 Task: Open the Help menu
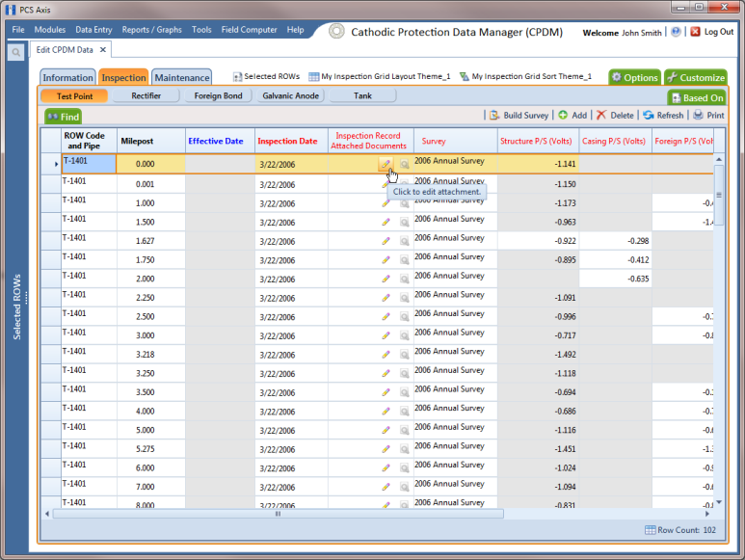[x=295, y=30]
